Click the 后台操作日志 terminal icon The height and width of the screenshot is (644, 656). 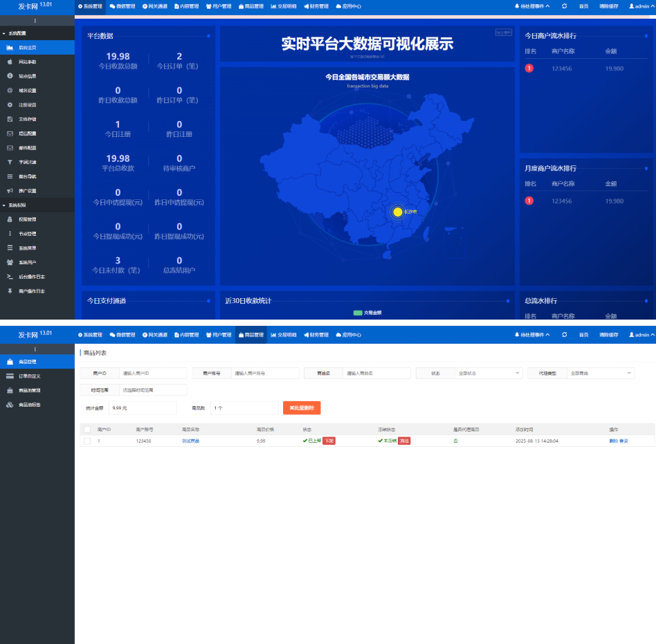click(10, 277)
